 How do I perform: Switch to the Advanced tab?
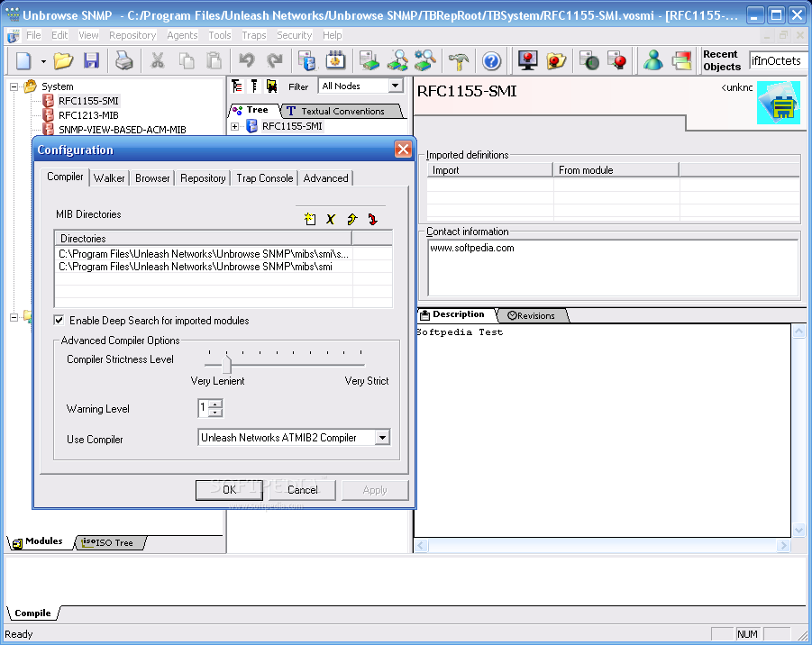click(325, 178)
